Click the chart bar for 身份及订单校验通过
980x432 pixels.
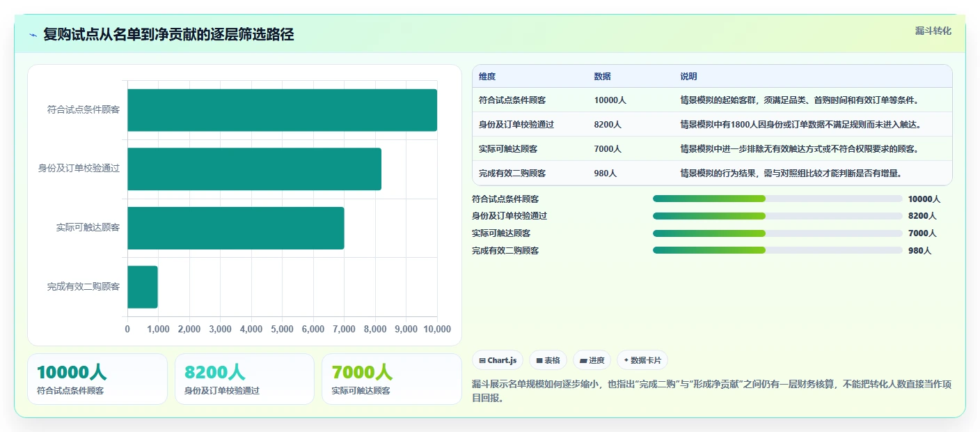(254, 169)
